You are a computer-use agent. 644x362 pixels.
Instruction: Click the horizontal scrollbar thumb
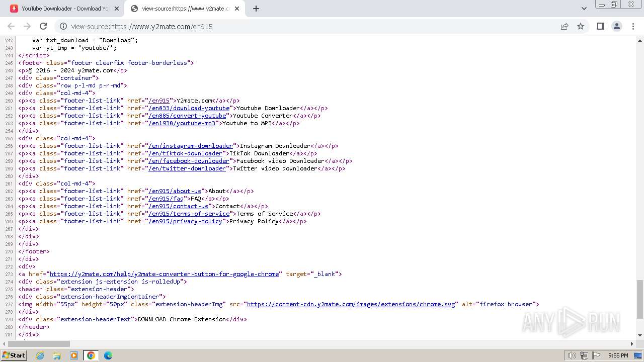[x=39, y=344]
